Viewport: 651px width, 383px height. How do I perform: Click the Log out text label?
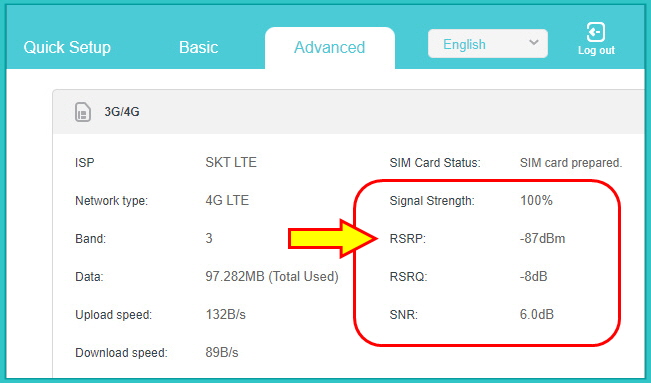point(596,50)
